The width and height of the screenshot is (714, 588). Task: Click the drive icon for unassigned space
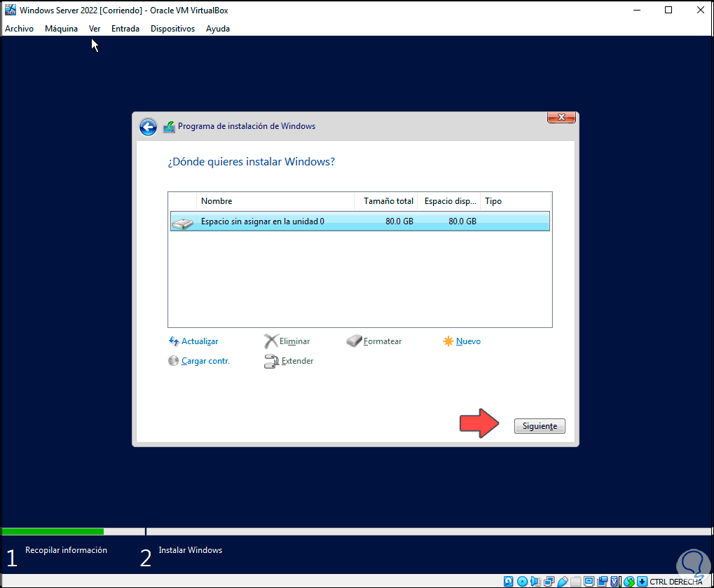click(183, 223)
